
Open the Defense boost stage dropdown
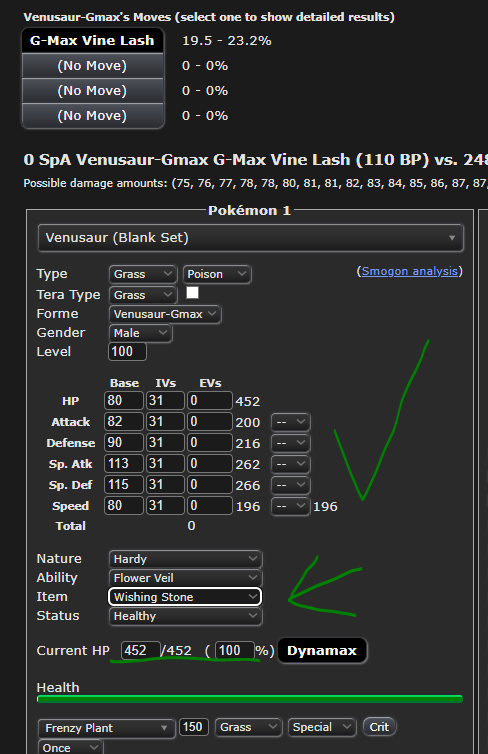point(290,443)
